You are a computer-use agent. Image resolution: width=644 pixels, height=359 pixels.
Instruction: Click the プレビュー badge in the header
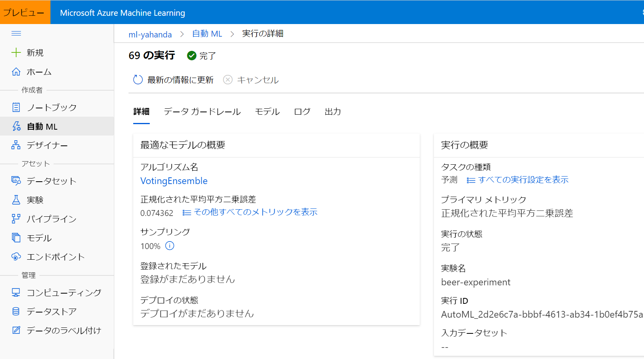[x=25, y=12]
